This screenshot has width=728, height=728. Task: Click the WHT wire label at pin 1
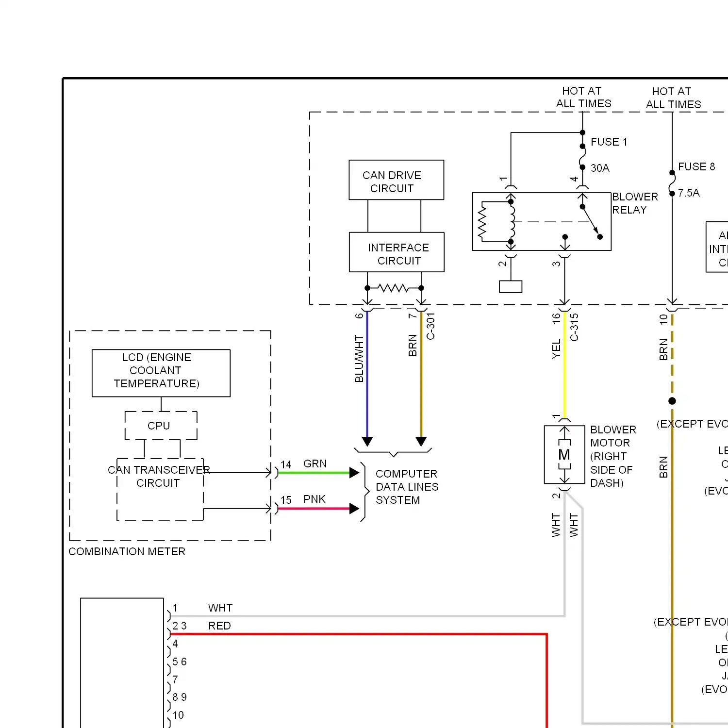point(220,608)
